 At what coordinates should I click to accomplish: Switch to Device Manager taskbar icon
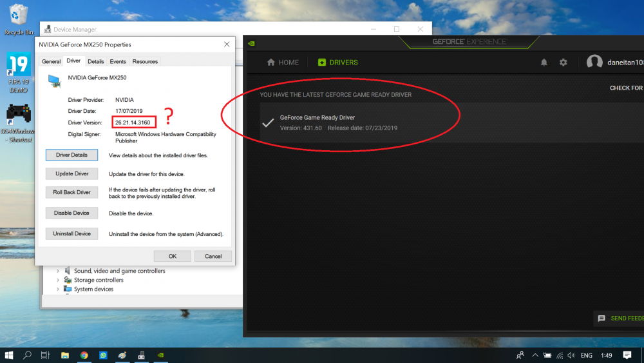pyautogui.click(x=141, y=355)
